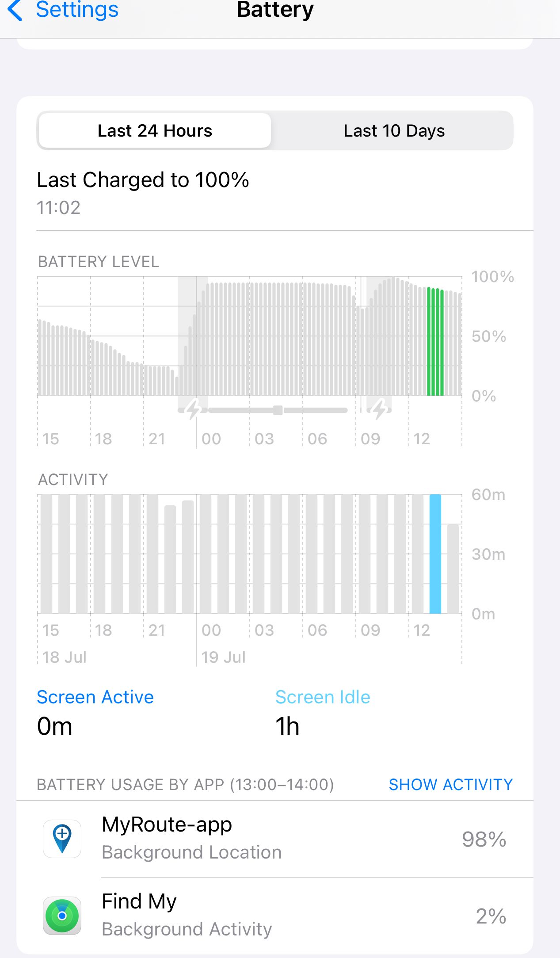Image resolution: width=560 pixels, height=958 pixels.
Task: Tap the back chevron icon beside Settings
Action: 15,10
